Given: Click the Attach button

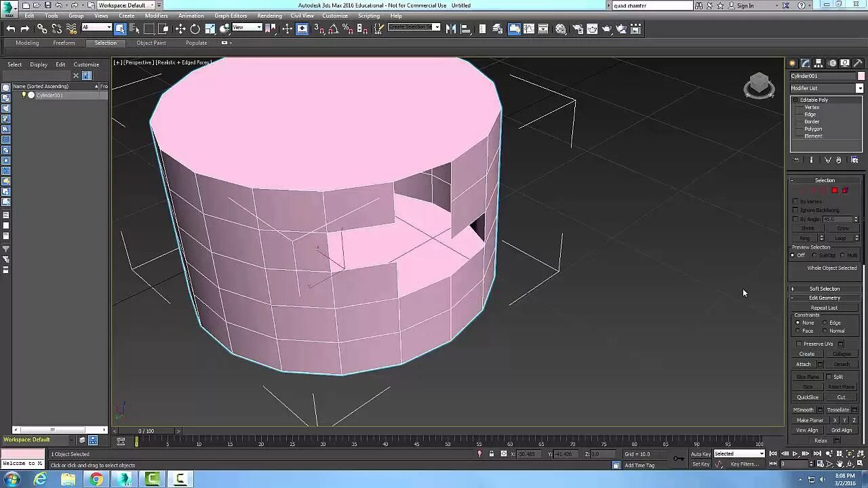Looking at the screenshot, I should pos(804,364).
